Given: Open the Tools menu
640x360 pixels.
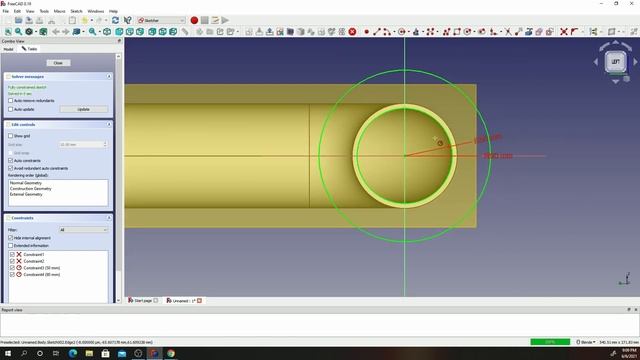Looking at the screenshot, I should (44, 11).
